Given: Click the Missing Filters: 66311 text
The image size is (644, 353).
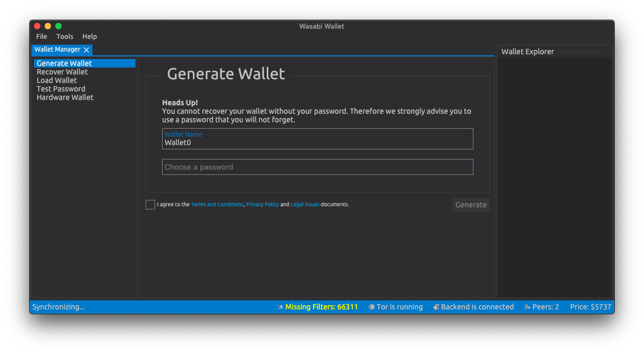Looking at the screenshot, I should (321, 307).
